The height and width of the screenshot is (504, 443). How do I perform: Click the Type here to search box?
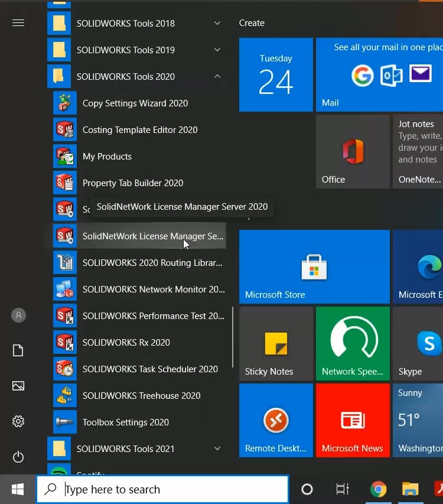tap(163, 489)
